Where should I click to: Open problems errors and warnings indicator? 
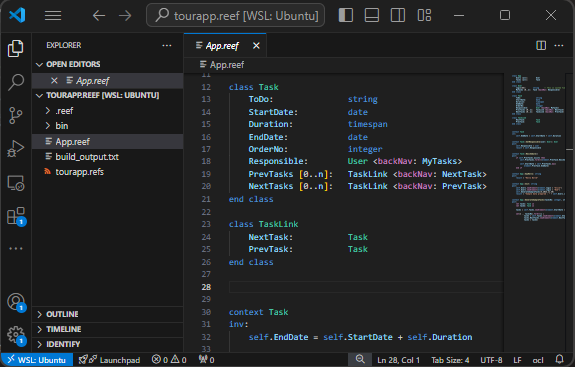pos(169,360)
